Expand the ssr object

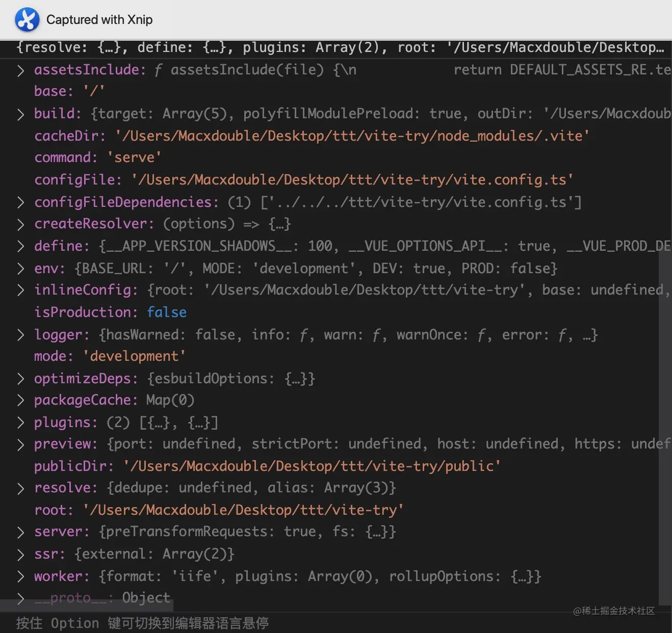coord(20,555)
